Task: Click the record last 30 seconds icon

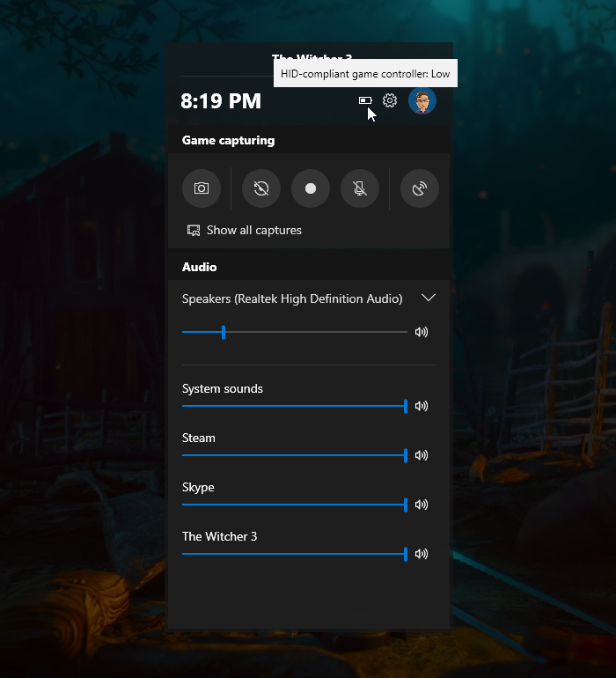Action: [261, 188]
